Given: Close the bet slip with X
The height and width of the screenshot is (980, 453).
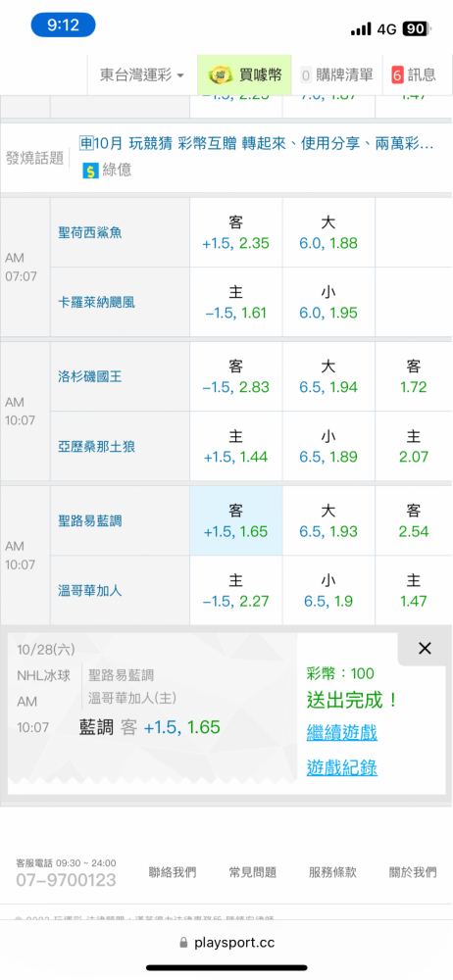Looking at the screenshot, I should coord(425,648).
